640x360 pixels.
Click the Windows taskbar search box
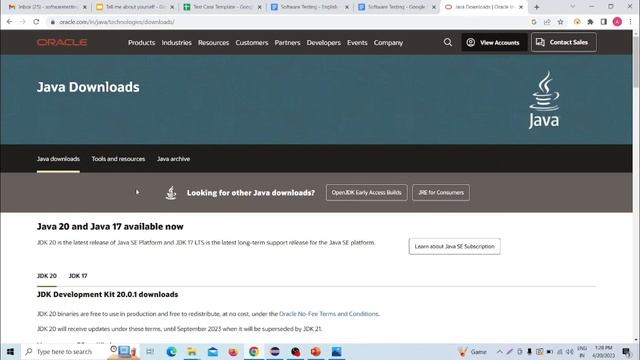coord(65,351)
